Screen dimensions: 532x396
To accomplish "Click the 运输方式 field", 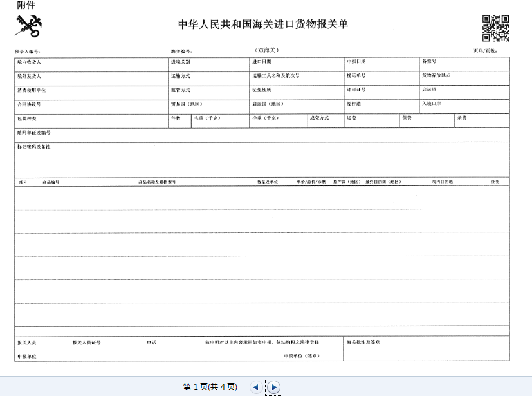I will click(x=208, y=79).
